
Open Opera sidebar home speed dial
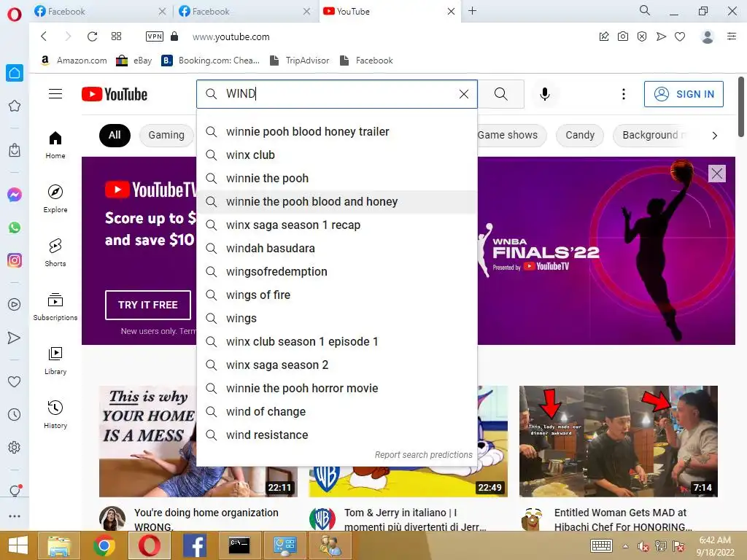15,73
